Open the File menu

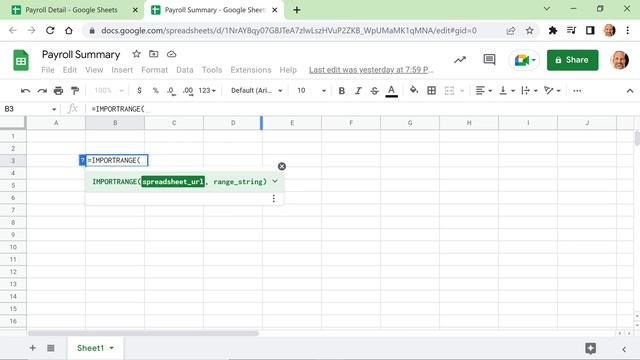pos(48,70)
